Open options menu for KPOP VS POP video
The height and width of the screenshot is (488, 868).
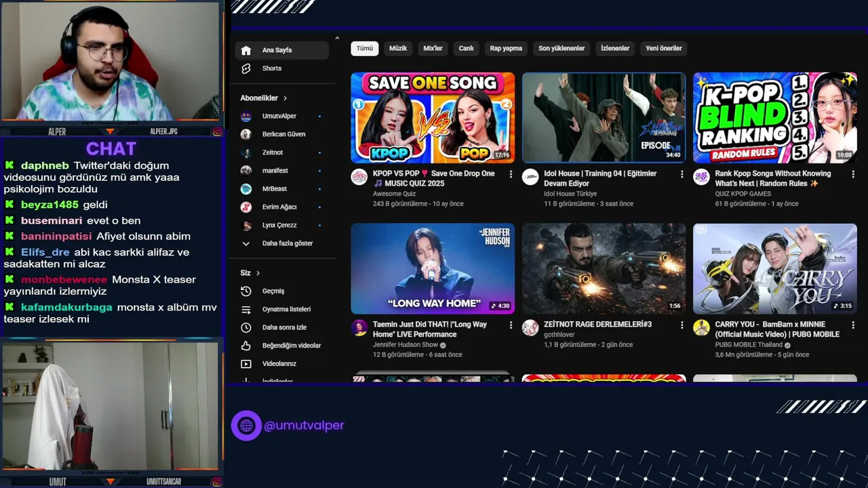pyautogui.click(x=511, y=174)
